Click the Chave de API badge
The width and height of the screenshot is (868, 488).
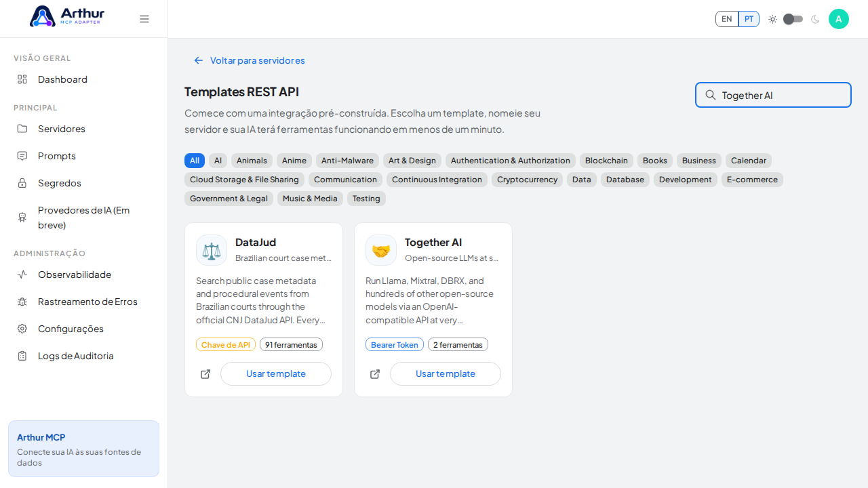(226, 345)
